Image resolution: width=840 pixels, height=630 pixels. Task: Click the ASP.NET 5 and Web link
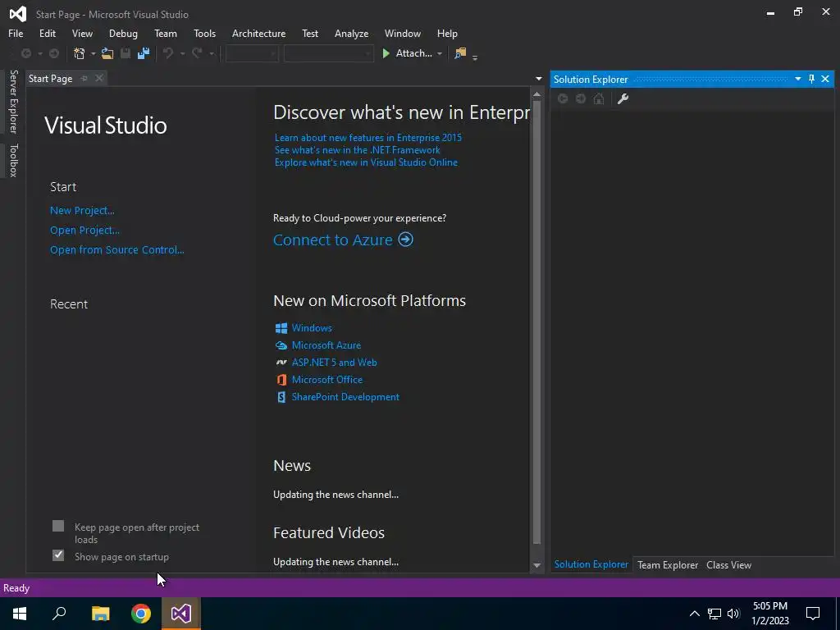tap(335, 362)
